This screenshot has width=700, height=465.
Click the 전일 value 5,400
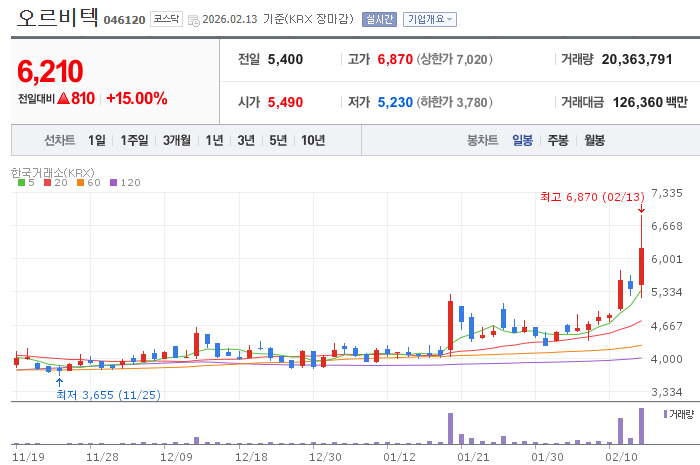(x=285, y=59)
